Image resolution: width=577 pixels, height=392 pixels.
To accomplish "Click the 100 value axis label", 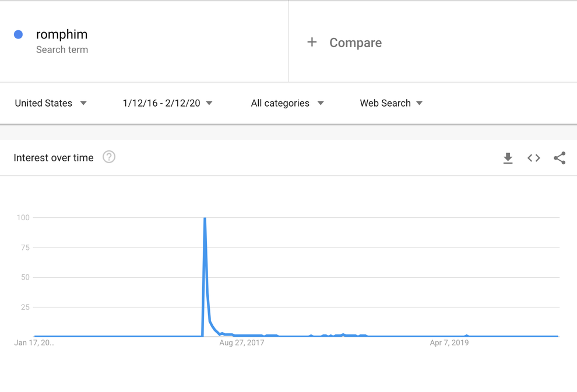I will click(23, 218).
